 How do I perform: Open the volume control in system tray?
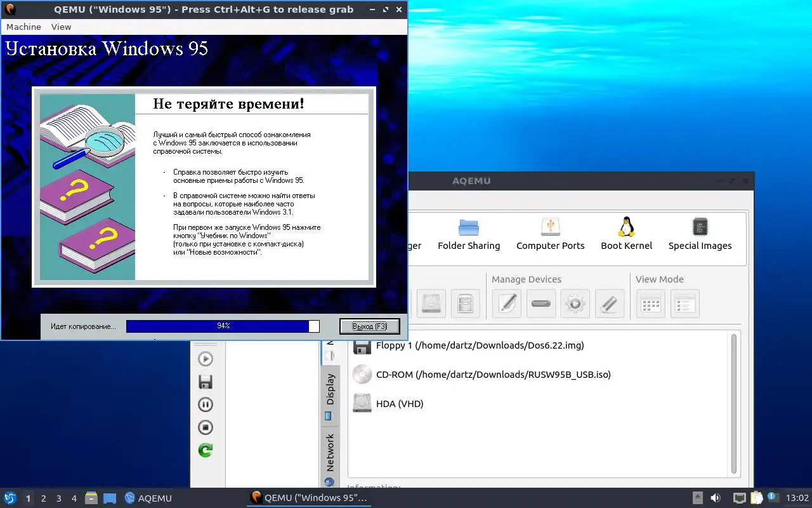point(716,498)
